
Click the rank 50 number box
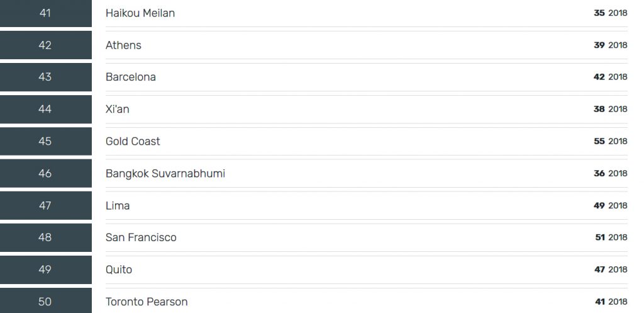point(45,301)
